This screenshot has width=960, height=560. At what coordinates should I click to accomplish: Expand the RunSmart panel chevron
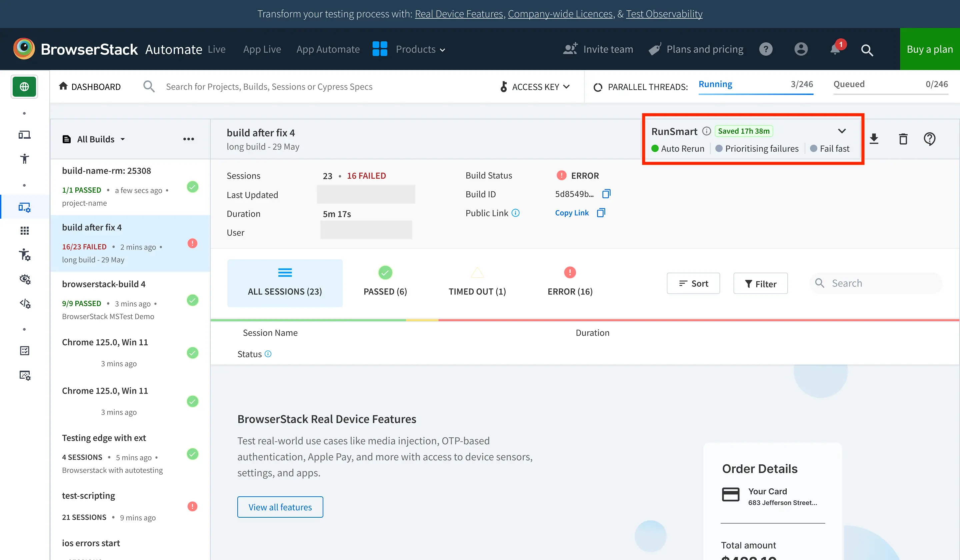842,131
